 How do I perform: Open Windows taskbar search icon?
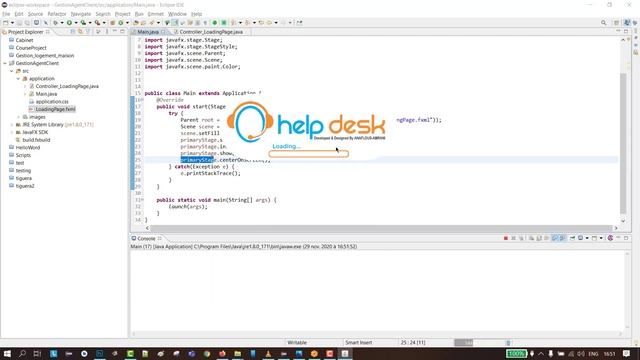click(x=22, y=353)
